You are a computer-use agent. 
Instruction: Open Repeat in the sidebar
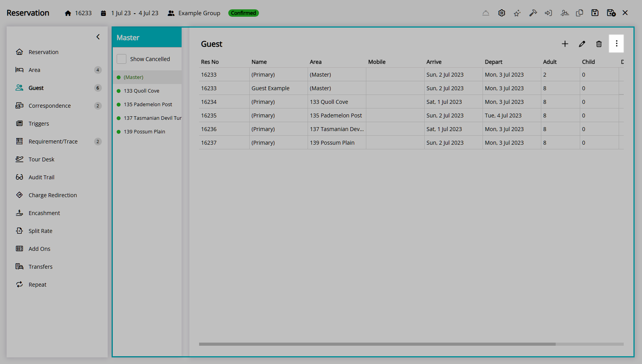click(x=37, y=285)
